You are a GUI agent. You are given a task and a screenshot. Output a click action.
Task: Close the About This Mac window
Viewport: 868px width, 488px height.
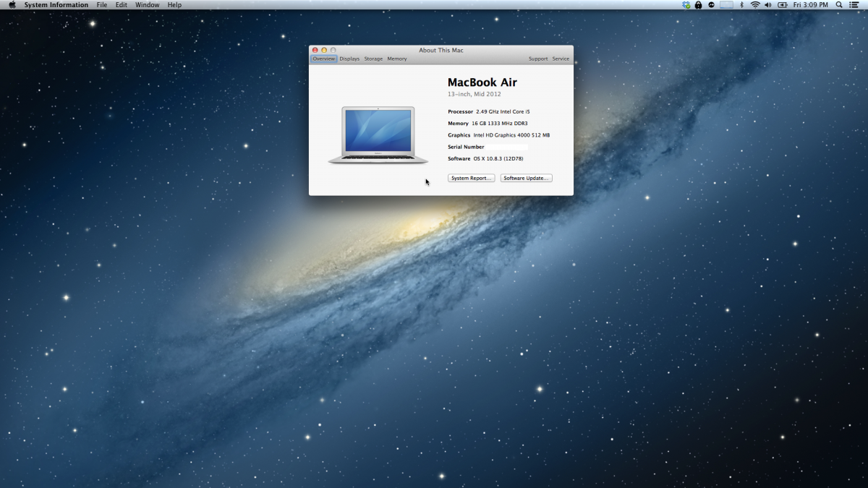[315, 50]
